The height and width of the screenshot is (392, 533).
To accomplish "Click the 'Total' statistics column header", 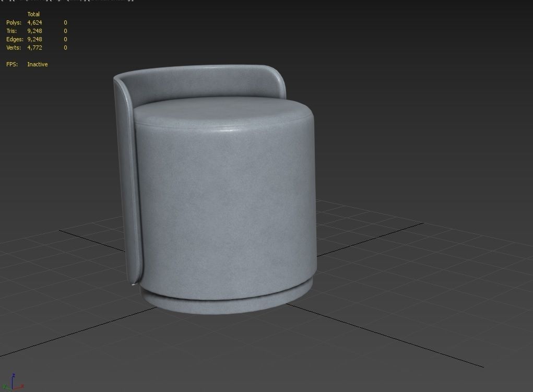I will click(x=33, y=14).
